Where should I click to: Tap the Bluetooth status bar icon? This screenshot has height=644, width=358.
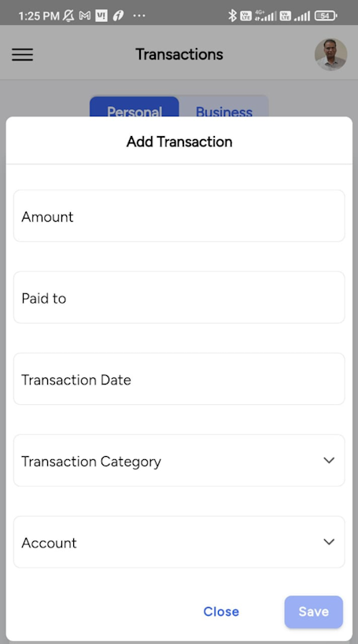(x=232, y=16)
